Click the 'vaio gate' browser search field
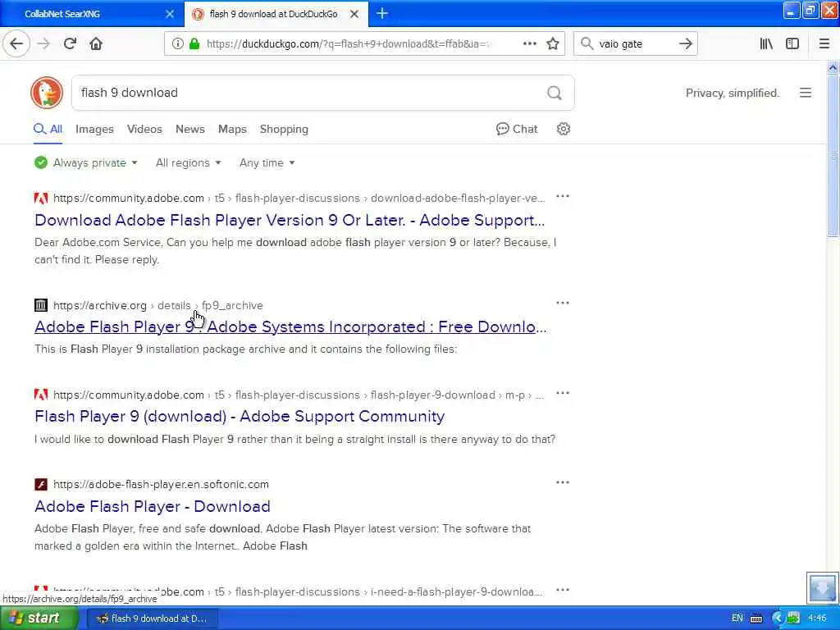 tap(635, 43)
